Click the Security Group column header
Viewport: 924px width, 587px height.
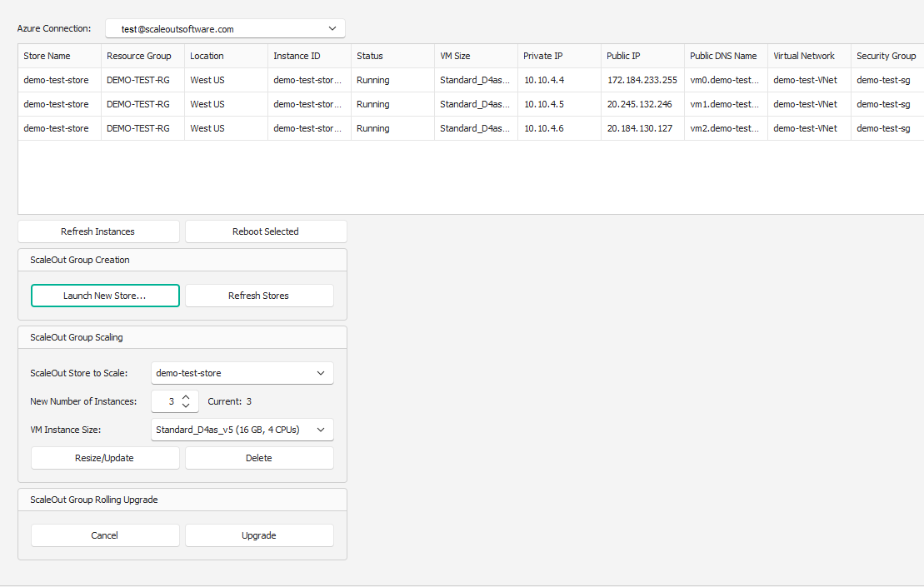click(x=887, y=56)
